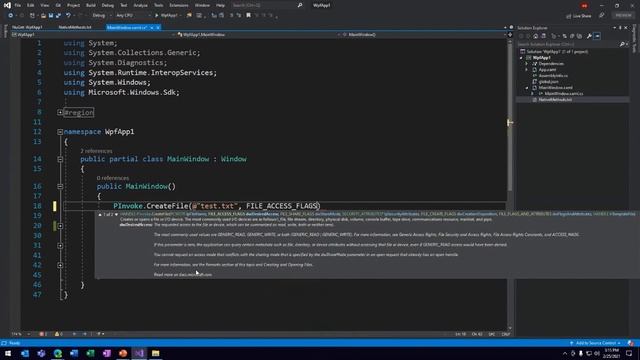Select global.json in Solution Explorer
Image resolution: width=640 pixels, height=360 pixels.
point(548,82)
